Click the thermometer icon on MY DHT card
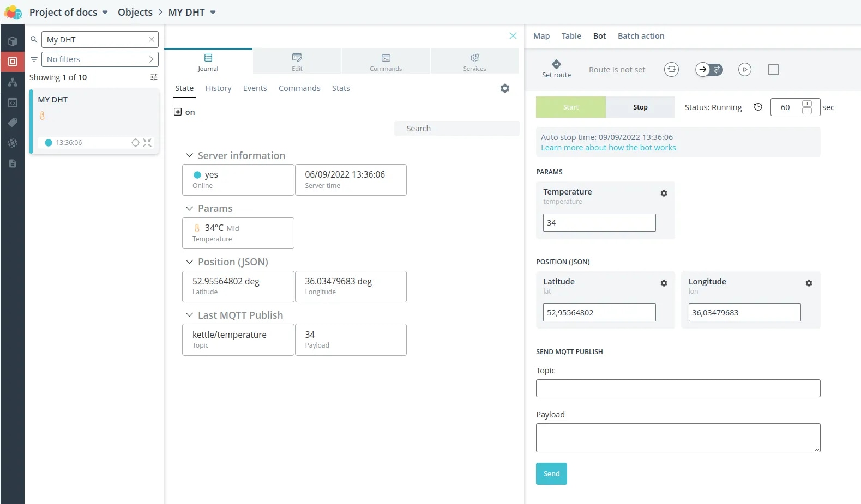This screenshot has height=504, width=861. click(42, 116)
